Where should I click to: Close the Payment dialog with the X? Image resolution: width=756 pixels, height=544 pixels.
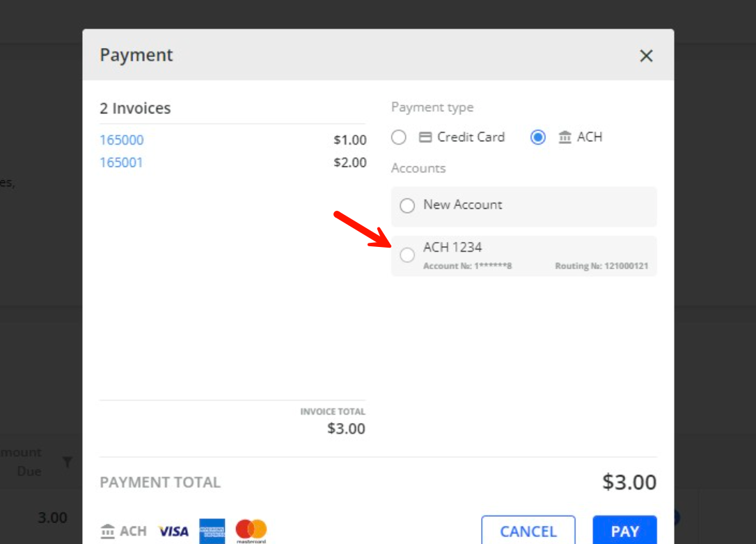click(646, 56)
